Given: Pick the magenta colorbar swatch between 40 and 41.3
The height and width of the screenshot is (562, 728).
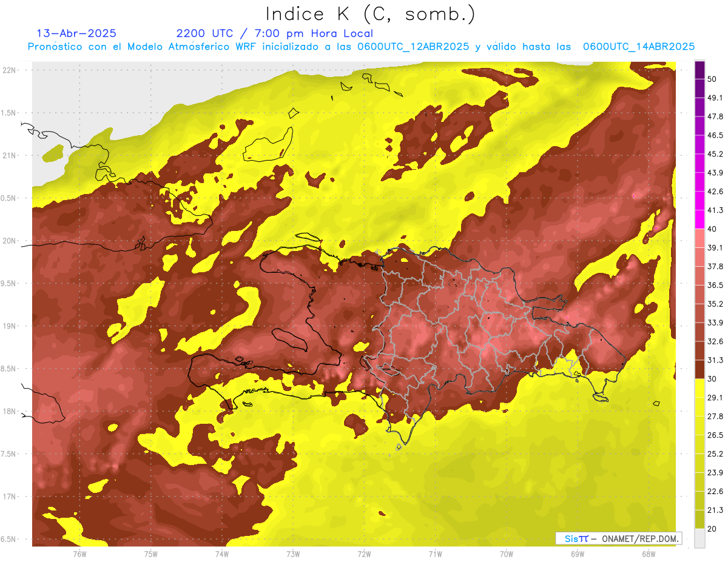Looking at the screenshot, I should point(699,219).
